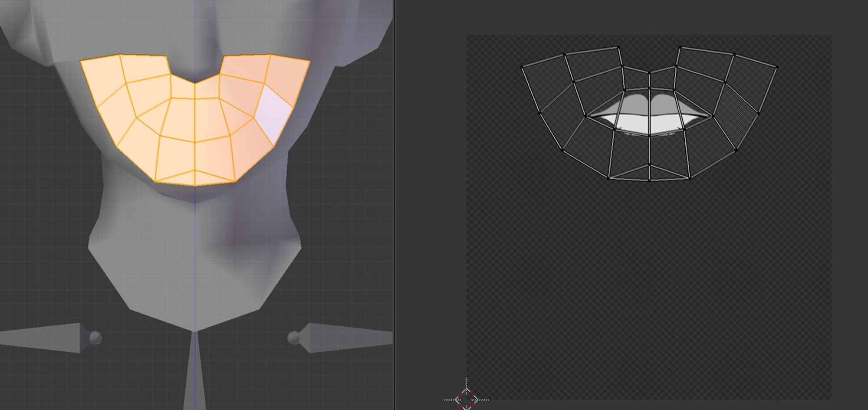868x410 pixels.
Task: Select the top-right corner UV vertex
Action: [x=777, y=67]
